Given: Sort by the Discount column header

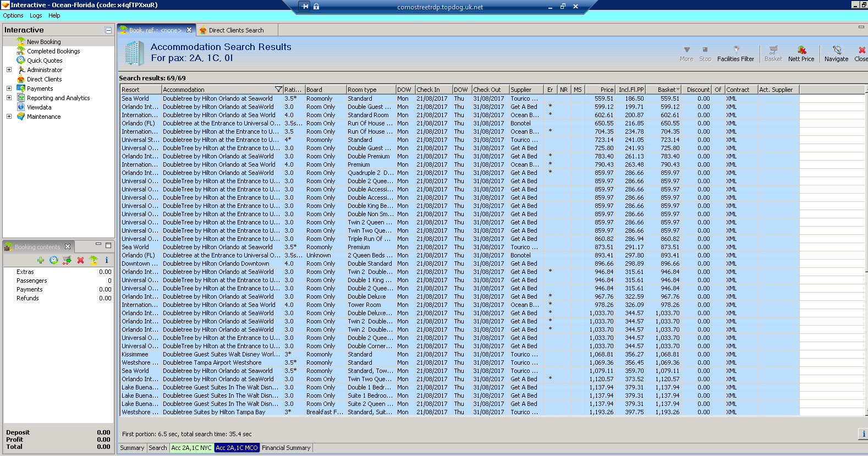Looking at the screenshot, I should pos(697,89).
